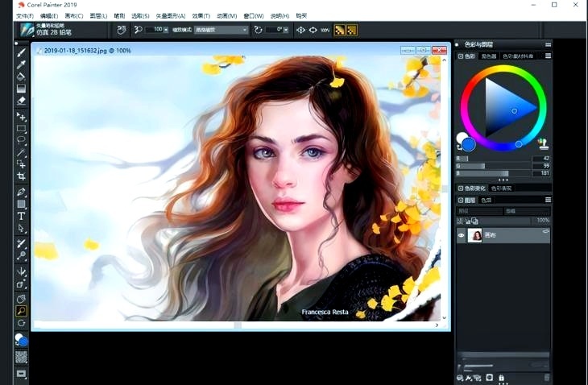This screenshot has width=588, height=385.
Task: Click the R channel slider
Action: click(493, 159)
